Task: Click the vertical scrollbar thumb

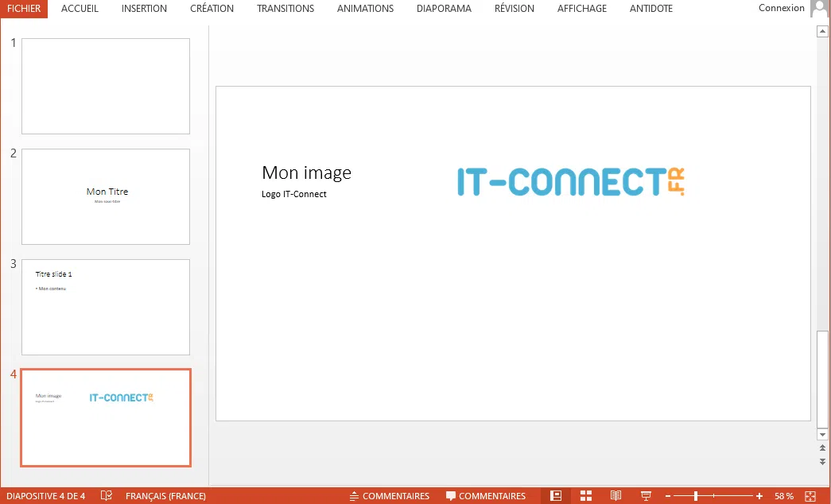Action: [x=822, y=379]
